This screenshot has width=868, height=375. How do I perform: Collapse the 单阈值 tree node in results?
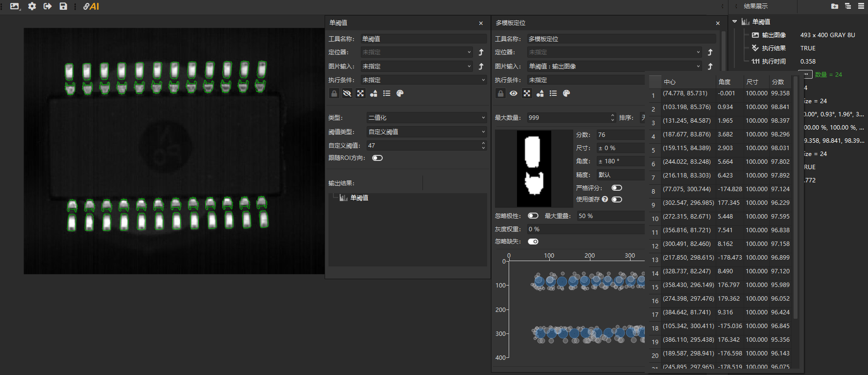pyautogui.click(x=734, y=22)
